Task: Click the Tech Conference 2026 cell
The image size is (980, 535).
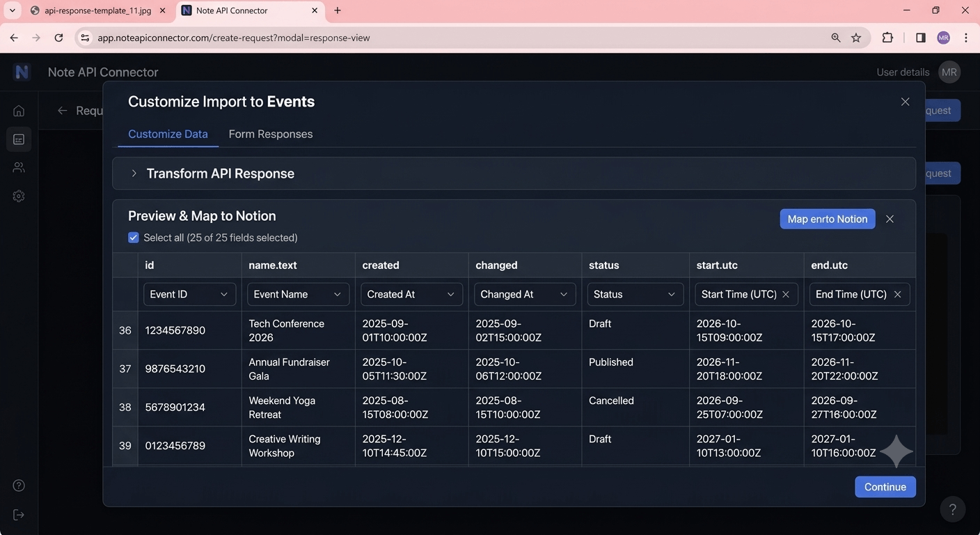Action: pos(298,330)
